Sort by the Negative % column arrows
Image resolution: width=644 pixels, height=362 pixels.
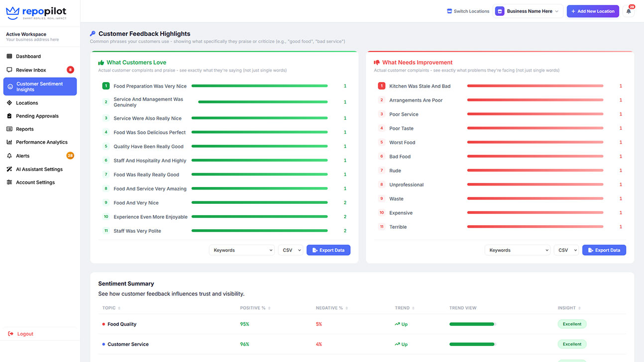347,308
